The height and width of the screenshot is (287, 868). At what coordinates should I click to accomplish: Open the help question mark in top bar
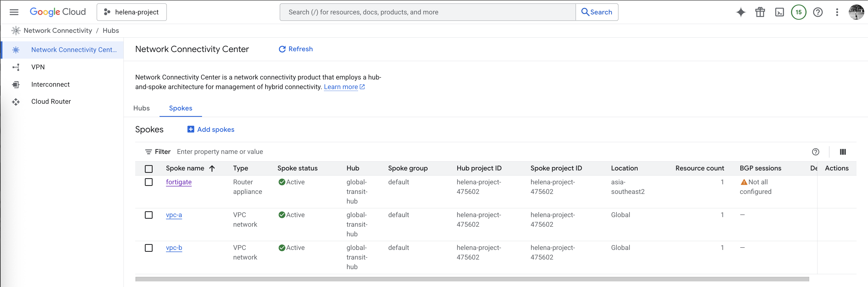[x=818, y=13]
